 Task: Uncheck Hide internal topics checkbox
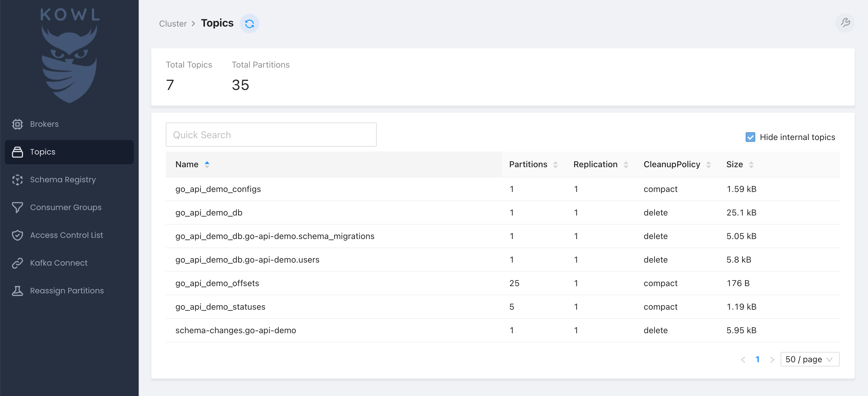(x=750, y=137)
